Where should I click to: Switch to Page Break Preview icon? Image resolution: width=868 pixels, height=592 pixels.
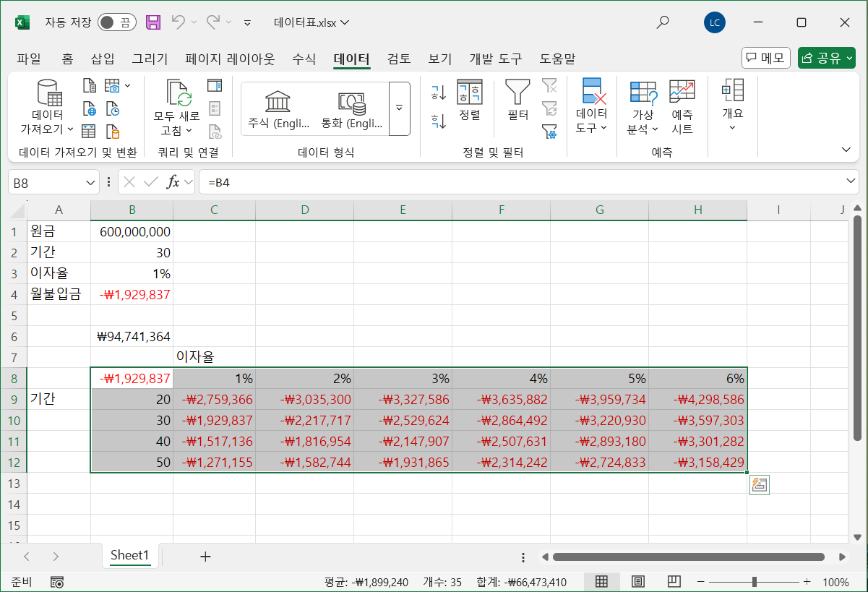[674, 582]
